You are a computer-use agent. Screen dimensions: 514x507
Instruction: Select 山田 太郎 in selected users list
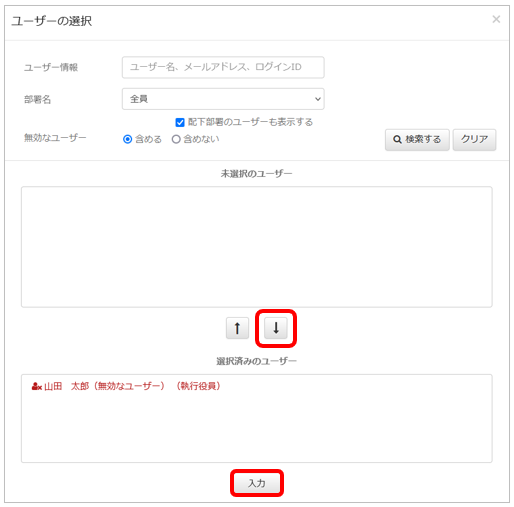pos(126,386)
